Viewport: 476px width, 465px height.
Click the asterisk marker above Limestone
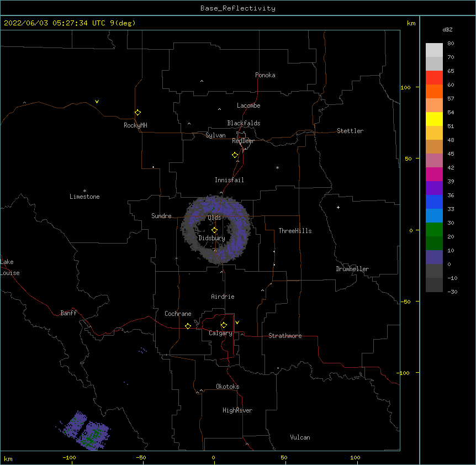tap(84, 191)
